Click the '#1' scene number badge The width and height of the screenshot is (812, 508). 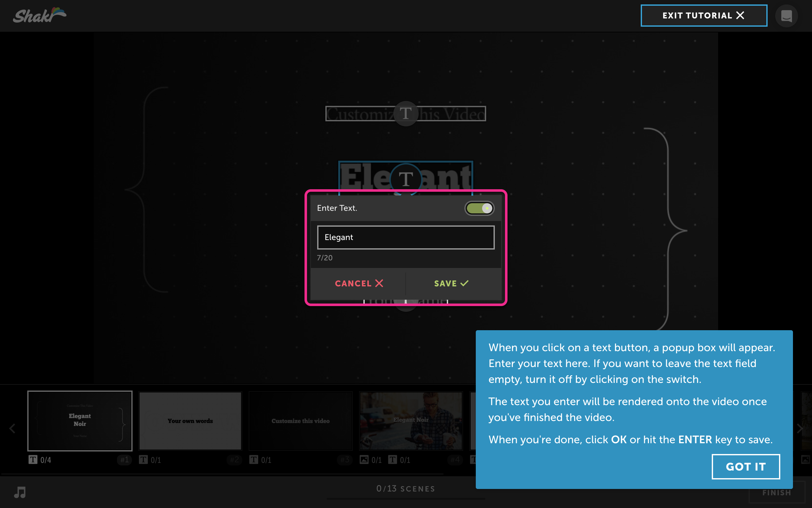[124, 460]
